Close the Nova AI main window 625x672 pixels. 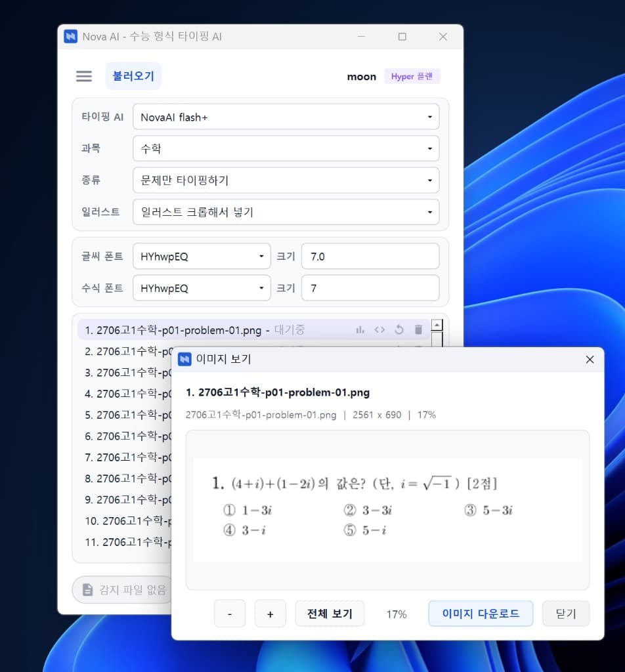coord(442,37)
